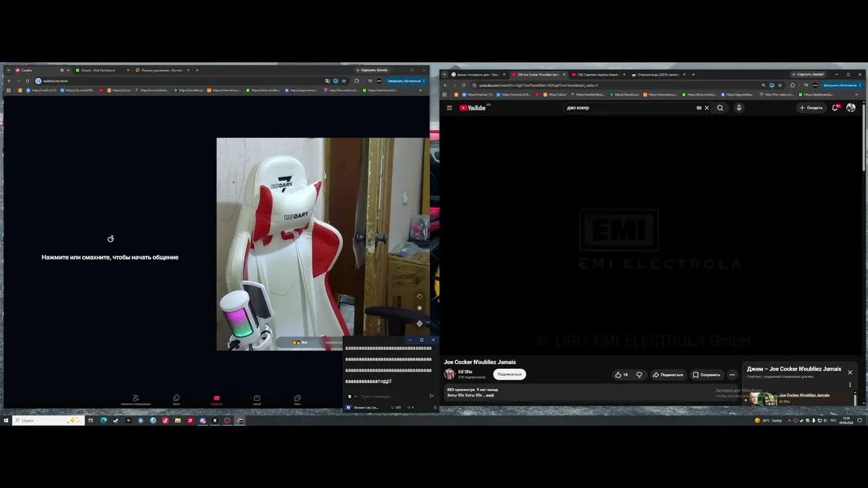The width and height of the screenshot is (868, 488).
Task: Dislike the Joe Cocker video
Action: click(639, 374)
